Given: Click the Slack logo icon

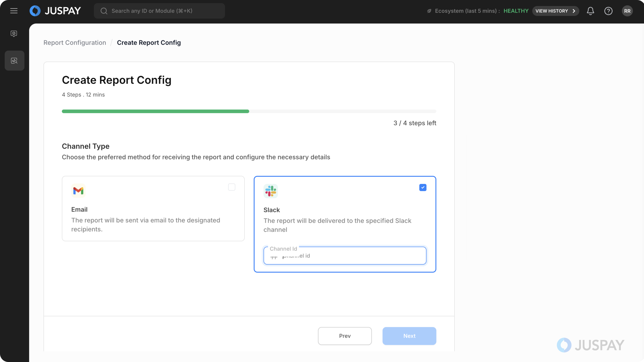Looking at the screenshot, I should 271,191.
